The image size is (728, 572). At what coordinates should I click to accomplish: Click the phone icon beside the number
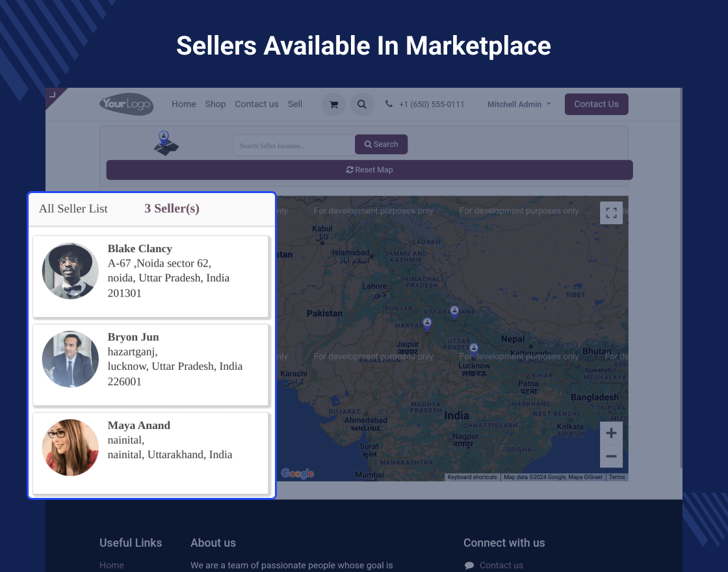[389, 103]
